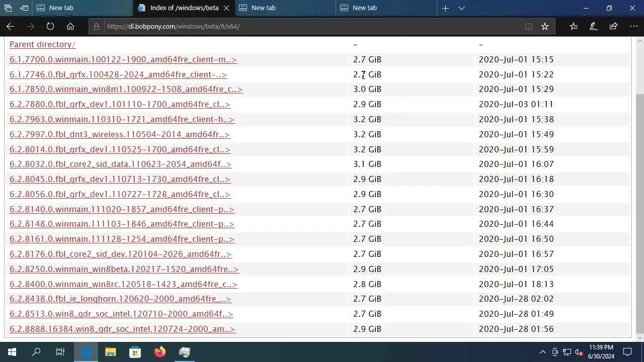
Task: Open Reading view book icon
Action: tap(528, 26)
